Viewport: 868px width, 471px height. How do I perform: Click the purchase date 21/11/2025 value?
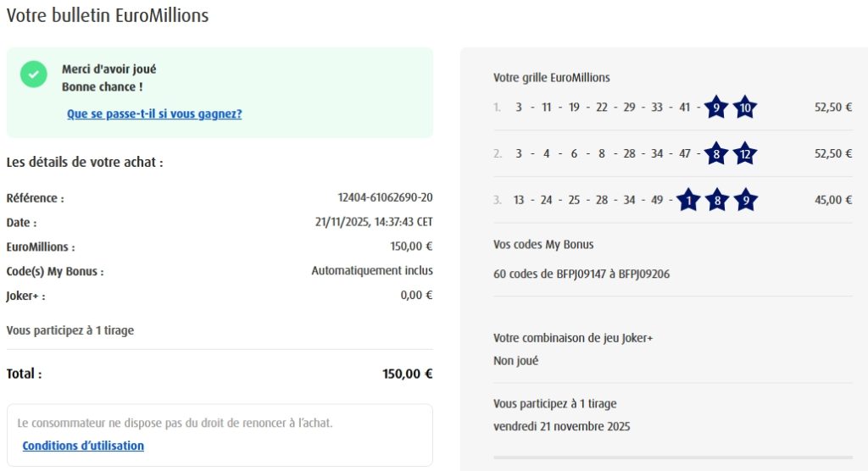point(374,223)
